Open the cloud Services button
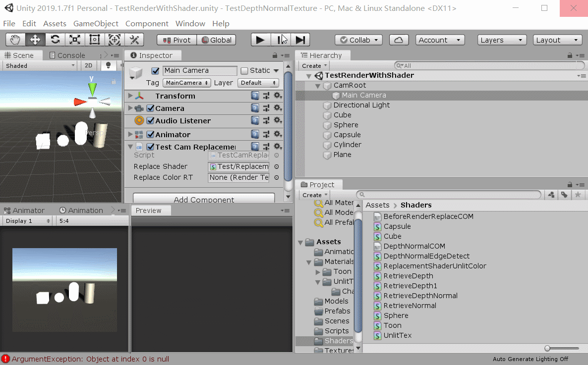588x365 pixels. pos(399,40)
